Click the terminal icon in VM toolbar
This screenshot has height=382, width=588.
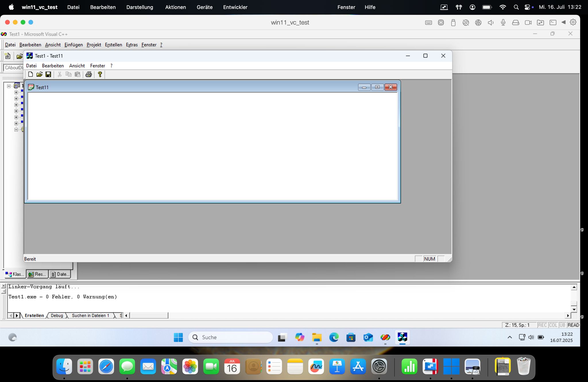pyautogui.click(x=553, y=22)
